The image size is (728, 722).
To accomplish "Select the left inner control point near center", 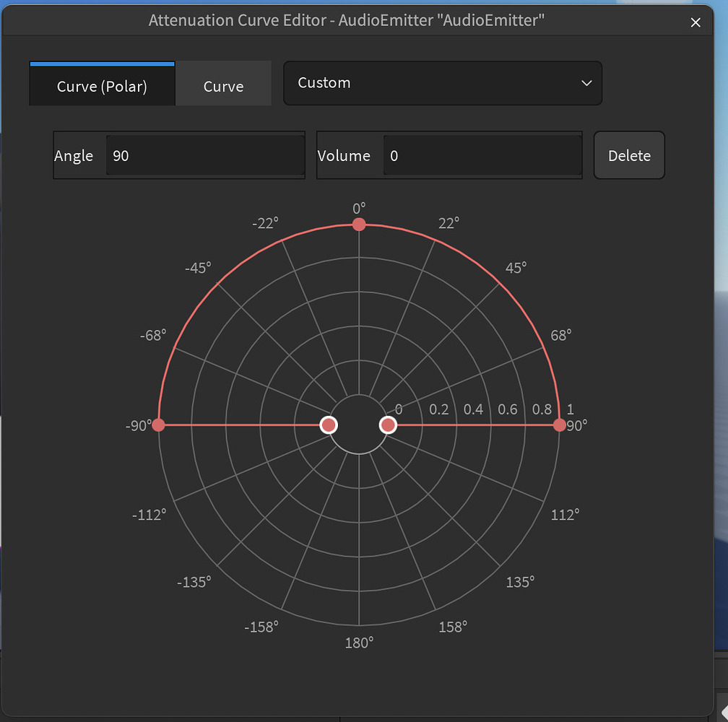I will click(329, 425).
